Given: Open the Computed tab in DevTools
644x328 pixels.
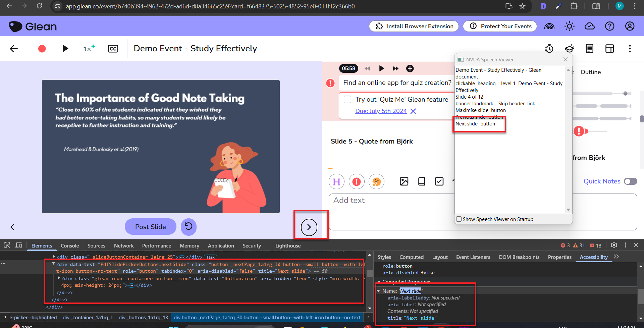Looking at the screenshot, I should pos(411,257).
